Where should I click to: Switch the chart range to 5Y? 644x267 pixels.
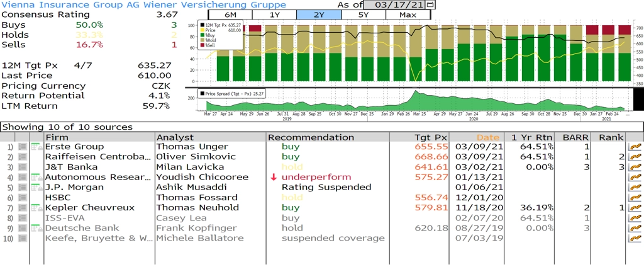point(363,15)
